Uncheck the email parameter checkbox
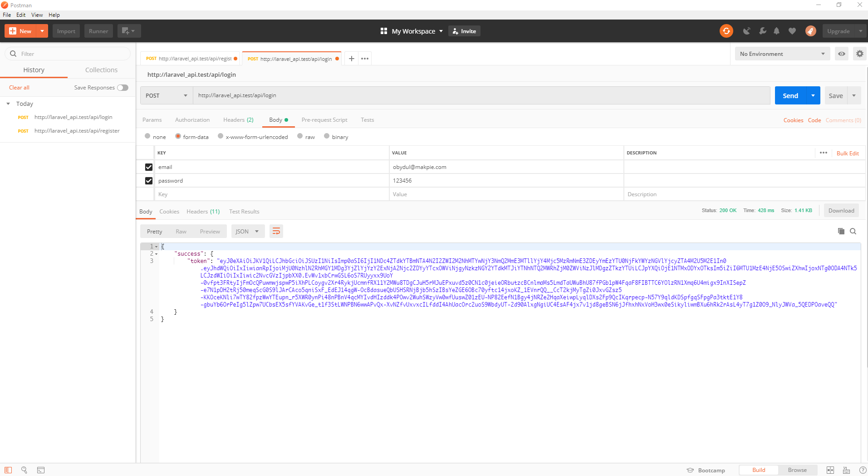 tap(148, 167)
